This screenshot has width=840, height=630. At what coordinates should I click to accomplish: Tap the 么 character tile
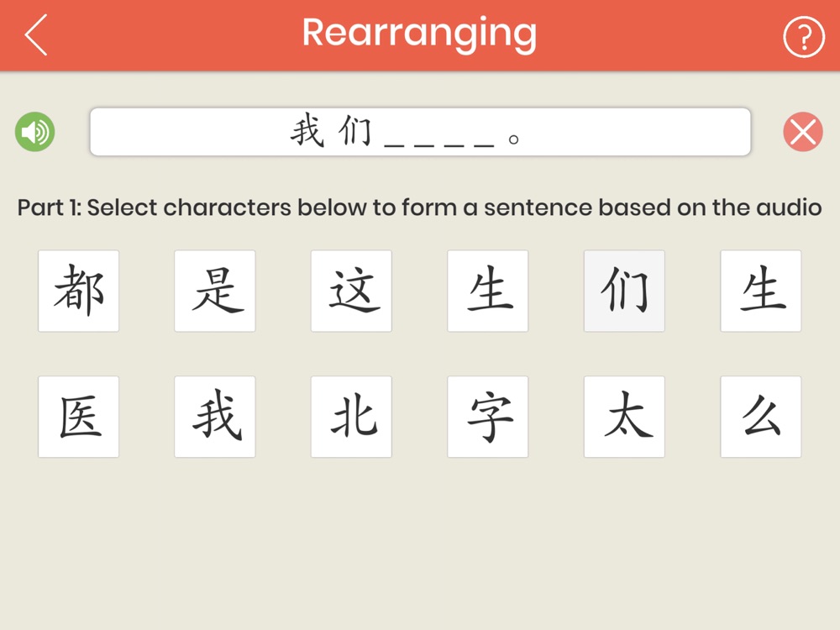pos(761,417)
